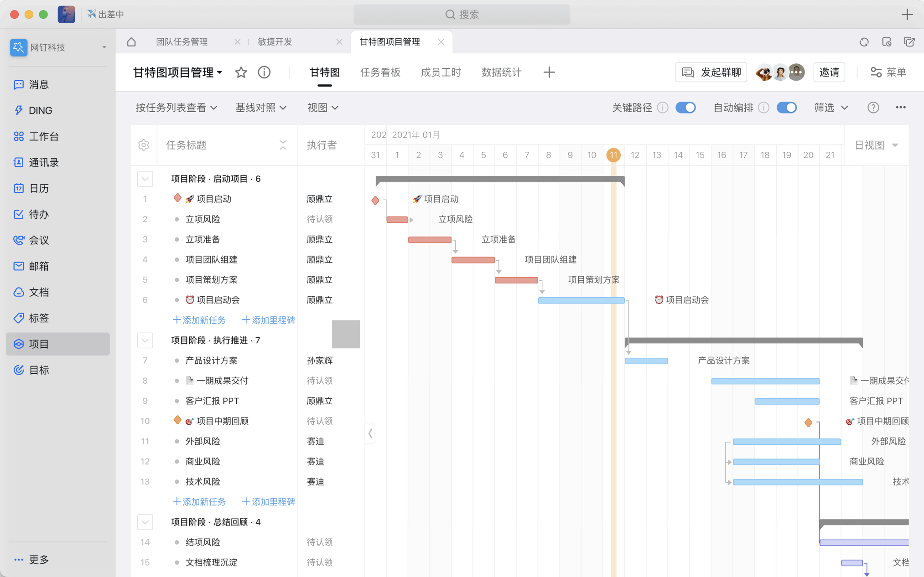Switch to the 任务看板 tab
Image resolution: width=924 pixels, height=577 pixels.
[380, 72]
